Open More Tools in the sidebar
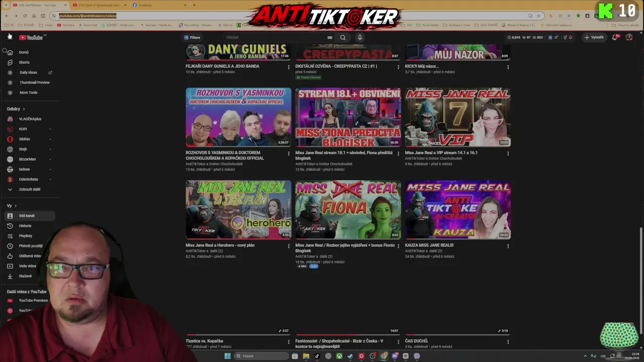 tap(30, 93)
